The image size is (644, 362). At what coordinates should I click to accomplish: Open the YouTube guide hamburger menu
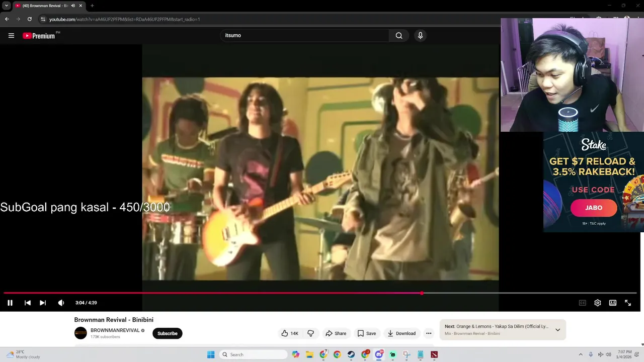pyautogui.click(x=11, y=36)
